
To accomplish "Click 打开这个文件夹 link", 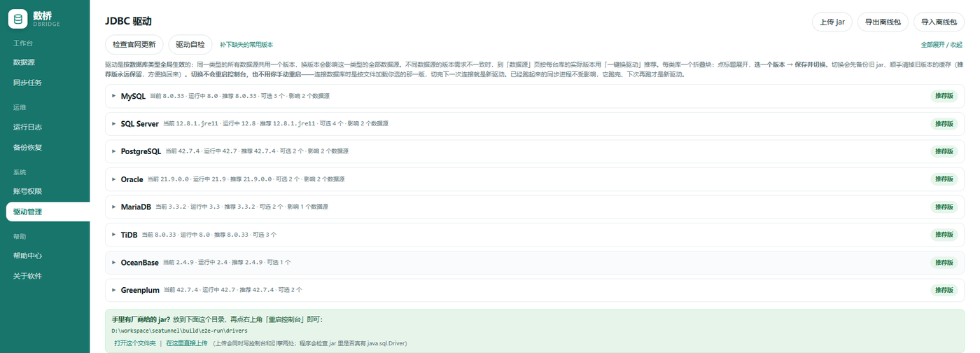I will 135,343.
